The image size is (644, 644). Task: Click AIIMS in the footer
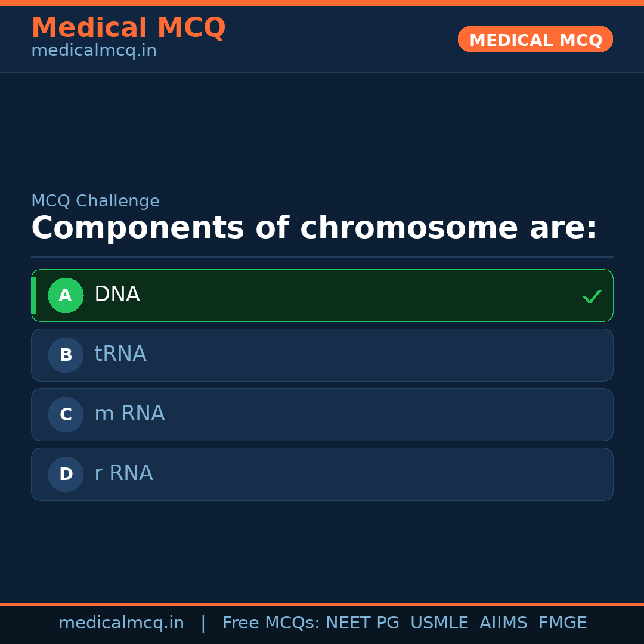(x=503, y=623)
